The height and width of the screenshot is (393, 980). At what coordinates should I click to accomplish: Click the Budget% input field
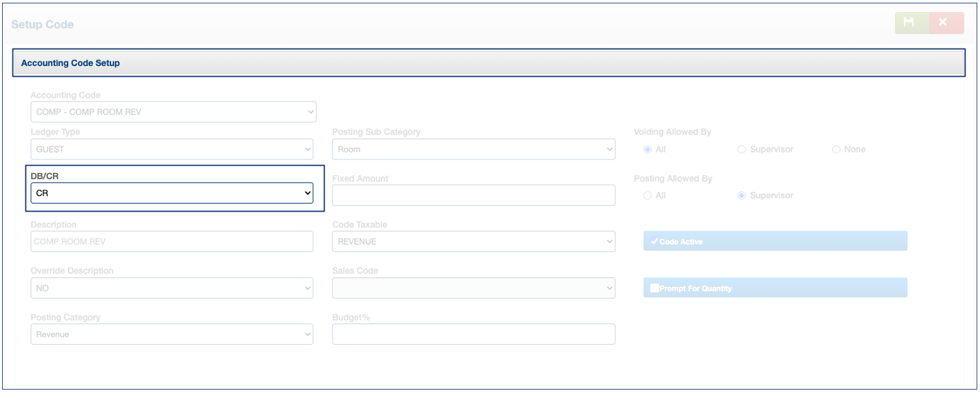[x=473, y=334]
